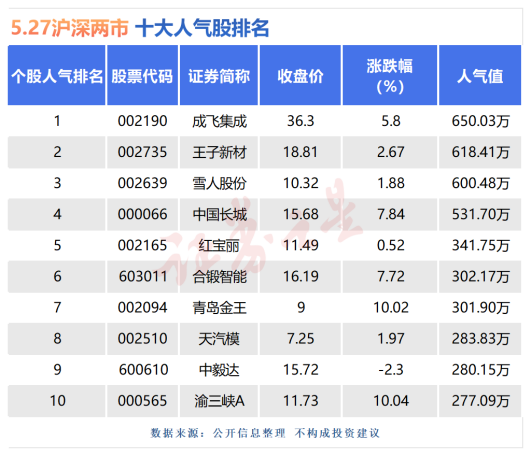Select 青岛金王 change value 10.02
The image size is (531, 457).
pyautogui.click(x=391, y=308)
